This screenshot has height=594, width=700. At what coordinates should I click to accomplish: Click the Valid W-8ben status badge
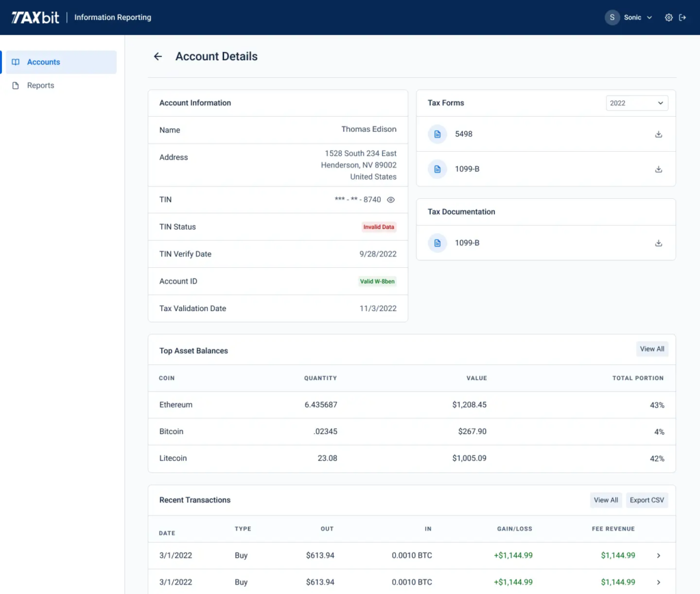click(x=379, y=281)
